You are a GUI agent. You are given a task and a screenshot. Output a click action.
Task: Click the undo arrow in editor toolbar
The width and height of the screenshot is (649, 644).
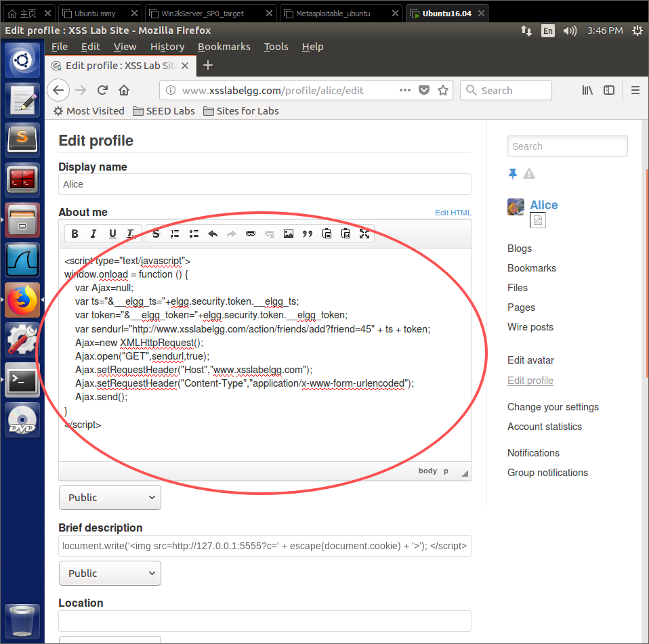click(213, 234)
